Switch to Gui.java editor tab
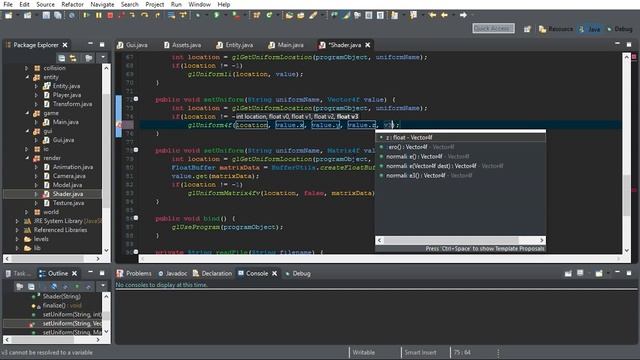 [x=133, y=45]
